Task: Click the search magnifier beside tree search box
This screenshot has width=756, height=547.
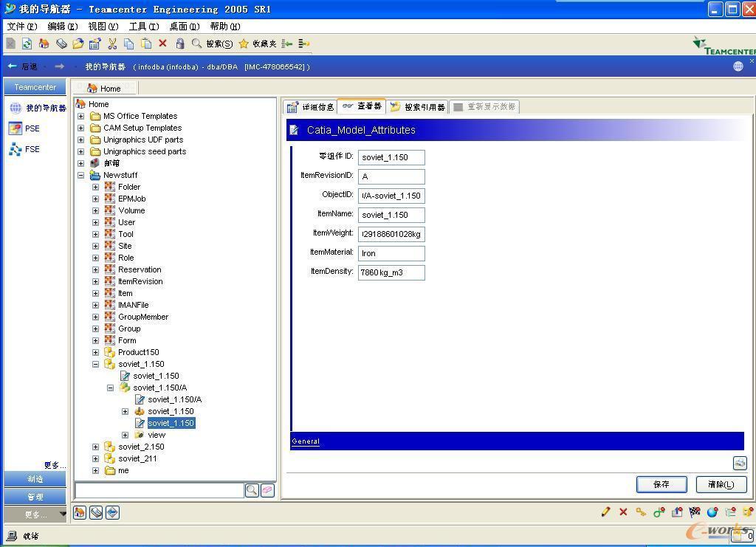Action: [x=252, y=491]
